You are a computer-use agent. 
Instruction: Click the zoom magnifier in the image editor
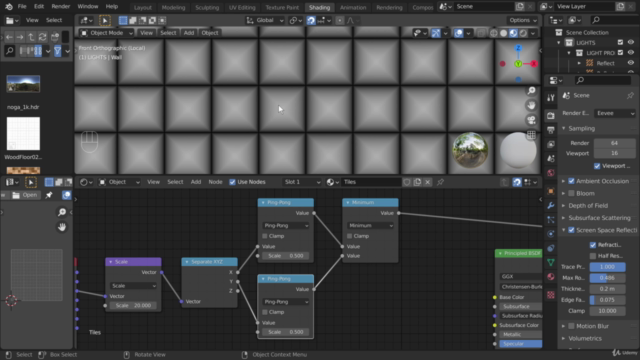(x=62, y=212)
